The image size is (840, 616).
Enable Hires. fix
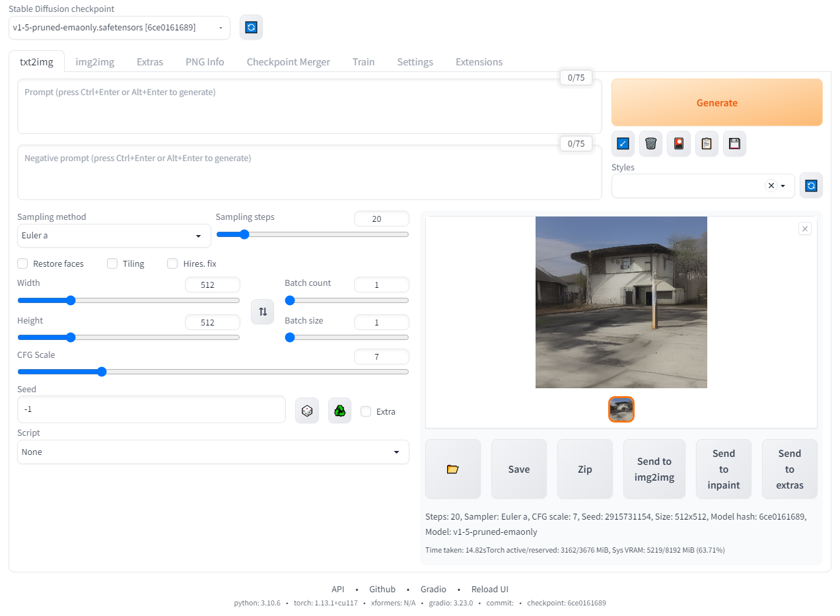172,263
